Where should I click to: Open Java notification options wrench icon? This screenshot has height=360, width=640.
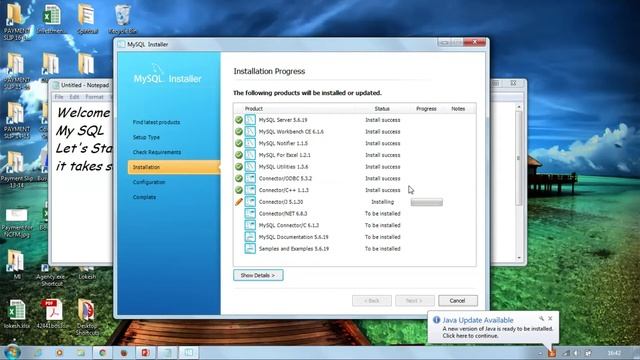point(541,318)
